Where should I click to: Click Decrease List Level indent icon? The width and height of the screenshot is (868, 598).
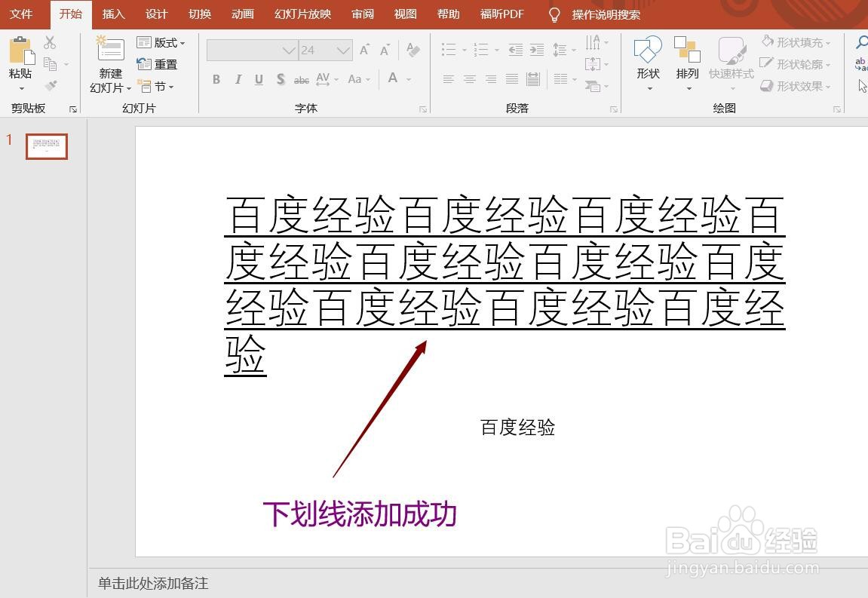click(515, 50)
